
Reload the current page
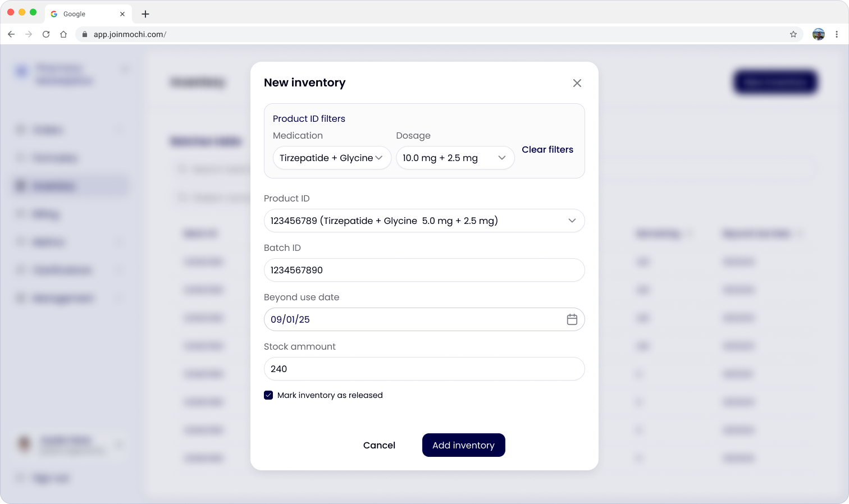[46, 34]
